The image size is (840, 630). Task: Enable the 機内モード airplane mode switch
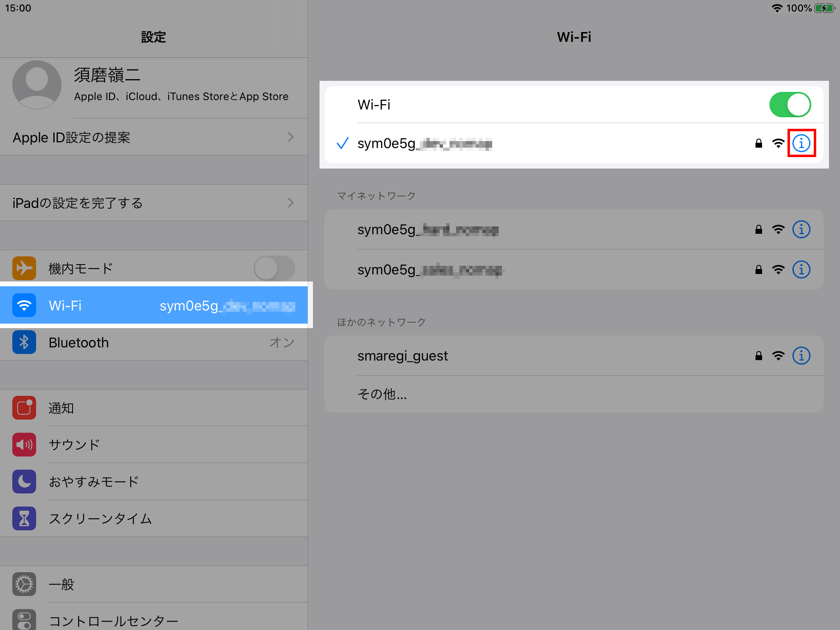[274, 268]
